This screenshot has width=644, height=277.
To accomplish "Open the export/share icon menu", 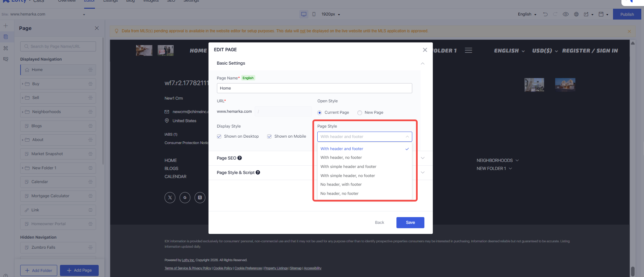I will pos(588,14).
